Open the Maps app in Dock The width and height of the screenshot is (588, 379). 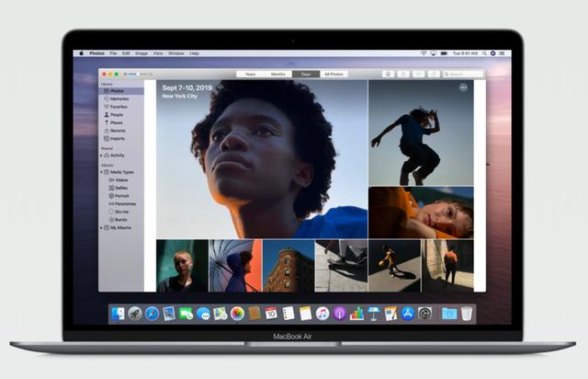[220, 314]
